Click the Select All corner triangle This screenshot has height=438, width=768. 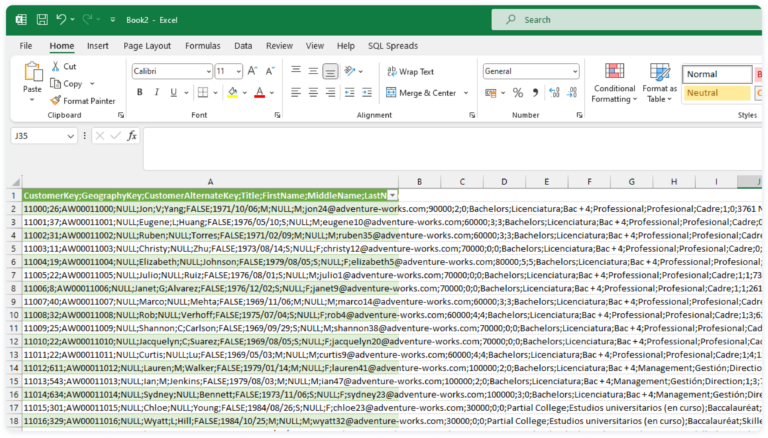click(x=16, y=182)
